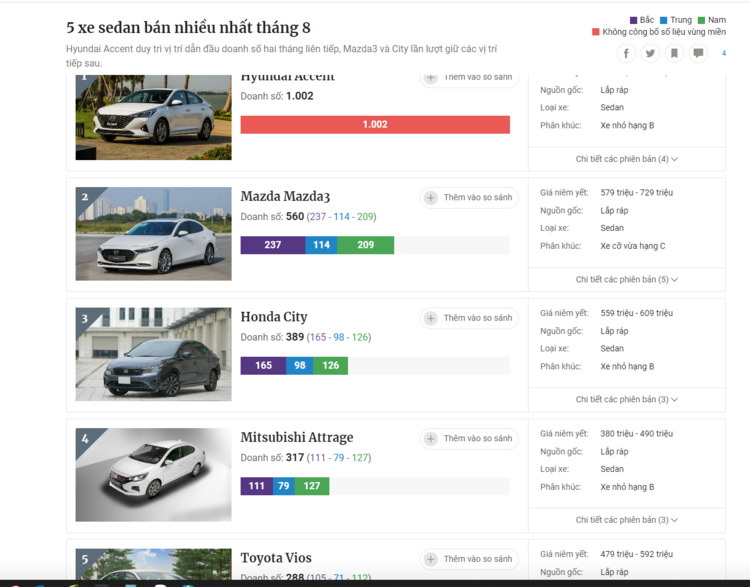Click plus icon for Toyota Vios compare
Screen dimensions: 750x587
click(x=430, y=559)
